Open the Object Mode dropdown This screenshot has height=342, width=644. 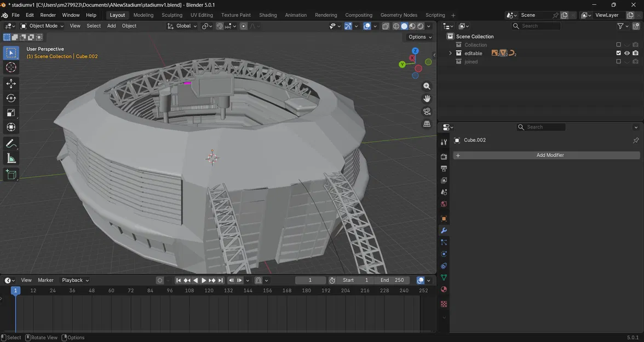point(42,26)
